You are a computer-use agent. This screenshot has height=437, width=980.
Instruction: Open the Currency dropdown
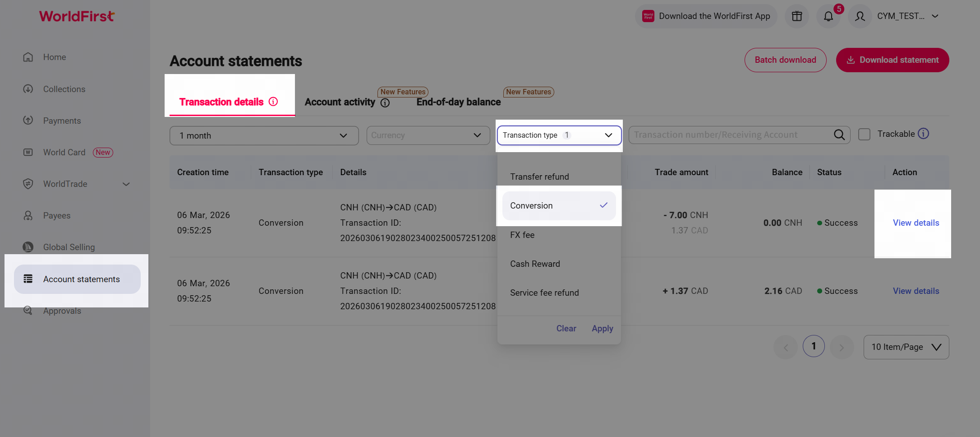pyautogui.click(x=428, y=135)
